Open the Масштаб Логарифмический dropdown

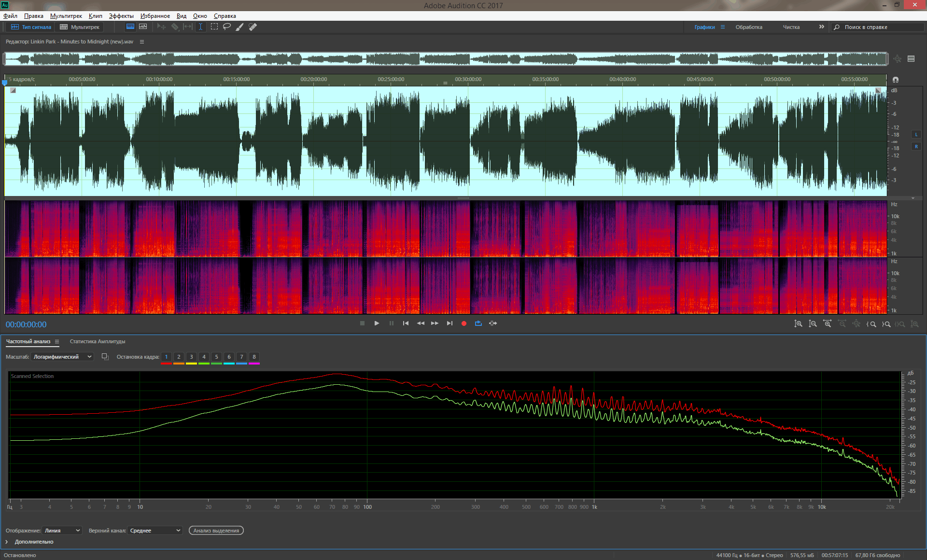(62, 357)
